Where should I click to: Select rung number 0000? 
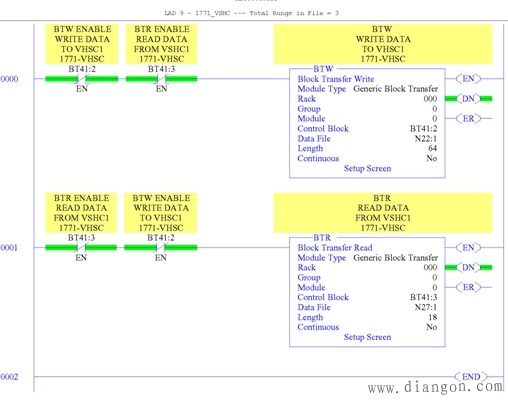tap(9, 79)
